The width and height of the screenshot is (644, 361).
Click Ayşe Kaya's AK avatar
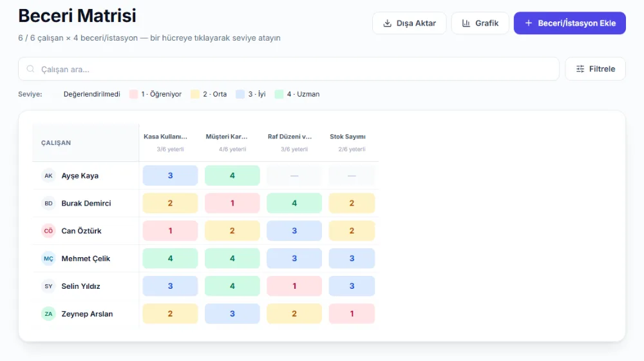[x=48, y=175]
